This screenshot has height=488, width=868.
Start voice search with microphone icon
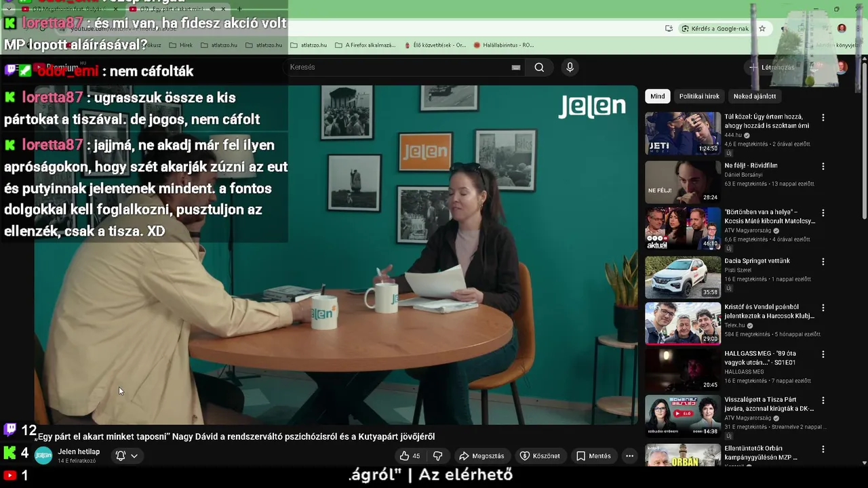coord(570,67)
